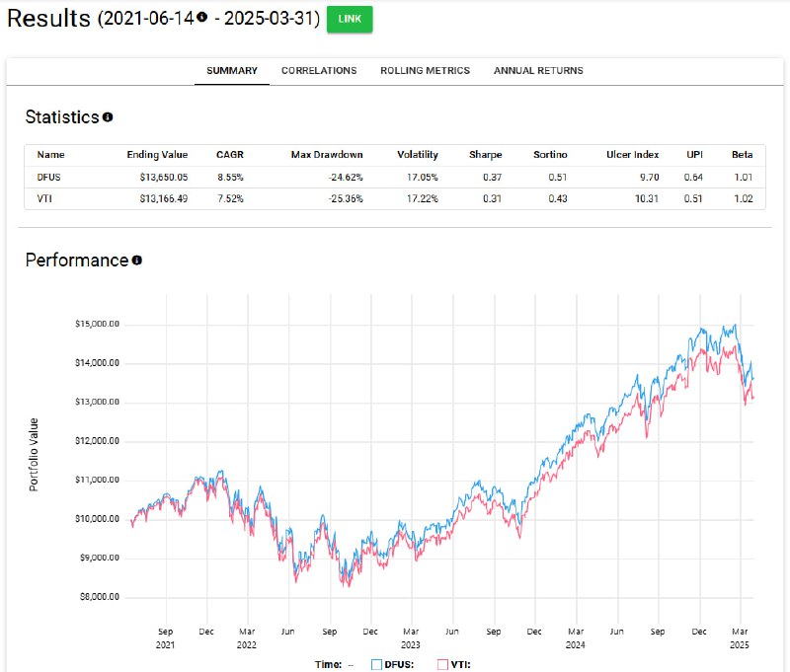Viewport: 790px width, 672px height.
Task: Click VTI Sortino value 0.43
Action: 558,198
